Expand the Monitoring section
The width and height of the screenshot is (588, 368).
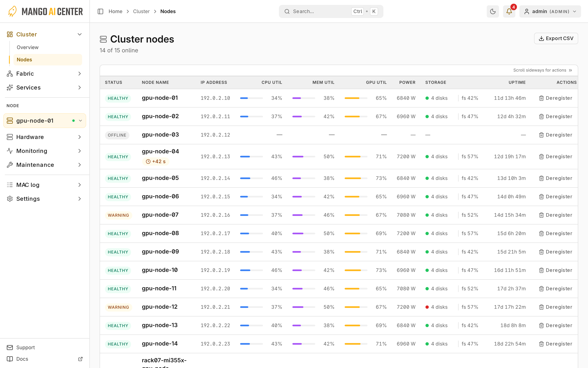pyautogui.click(x=45, y=151)
